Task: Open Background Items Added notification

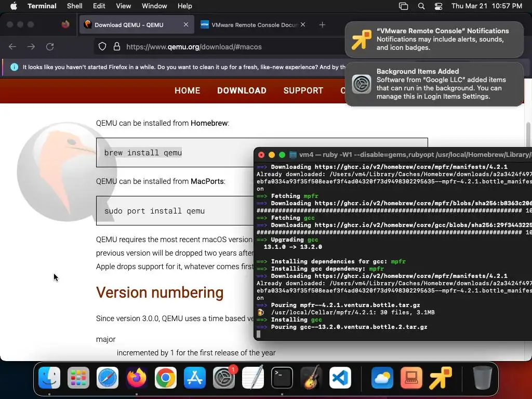Action: (x=434, y=84)
